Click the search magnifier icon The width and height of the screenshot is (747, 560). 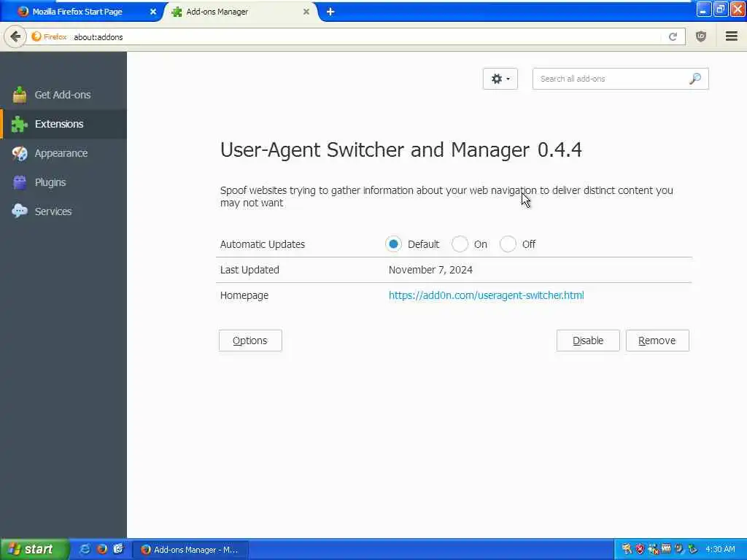(x=695, y=79)
